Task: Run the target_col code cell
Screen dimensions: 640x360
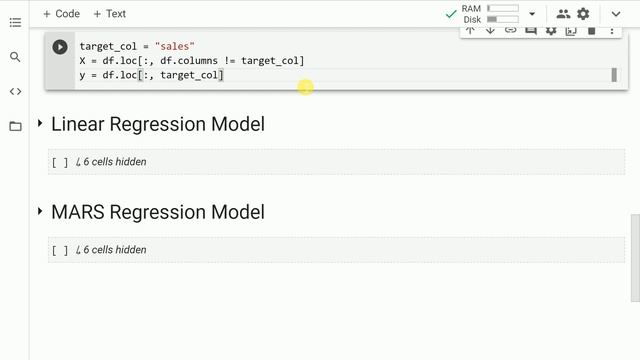Action: pos(60,47)
